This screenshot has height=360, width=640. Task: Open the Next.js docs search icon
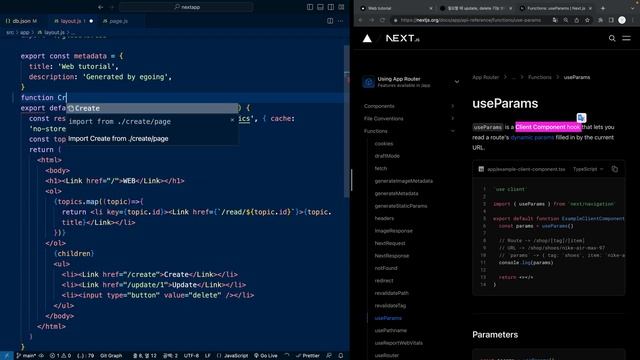pos(612,38)
